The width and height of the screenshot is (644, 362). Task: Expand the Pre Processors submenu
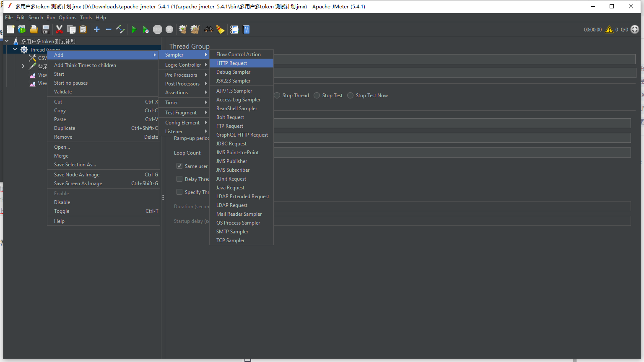(x=184, y=75)
